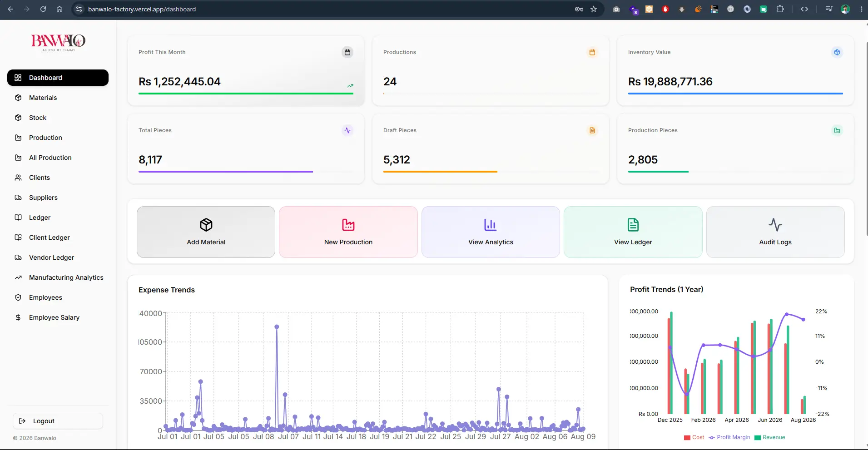Open the Client Ledger sidebar page
Viewport: 868px width, 450px height.
tap(58, 237)
